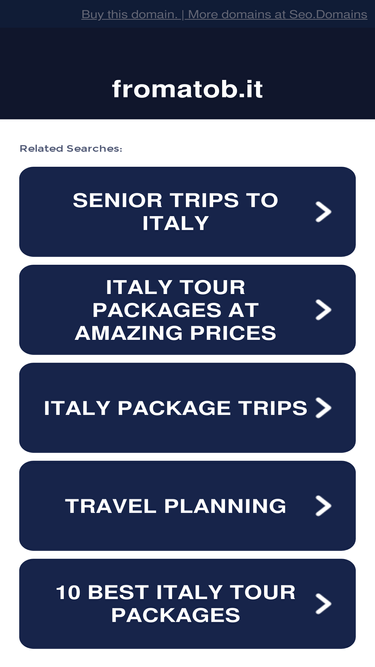Open the Senior Trips to Italy search
Image resolution: width=375 pixels, height=667 pixels.
tap(188, 212)
